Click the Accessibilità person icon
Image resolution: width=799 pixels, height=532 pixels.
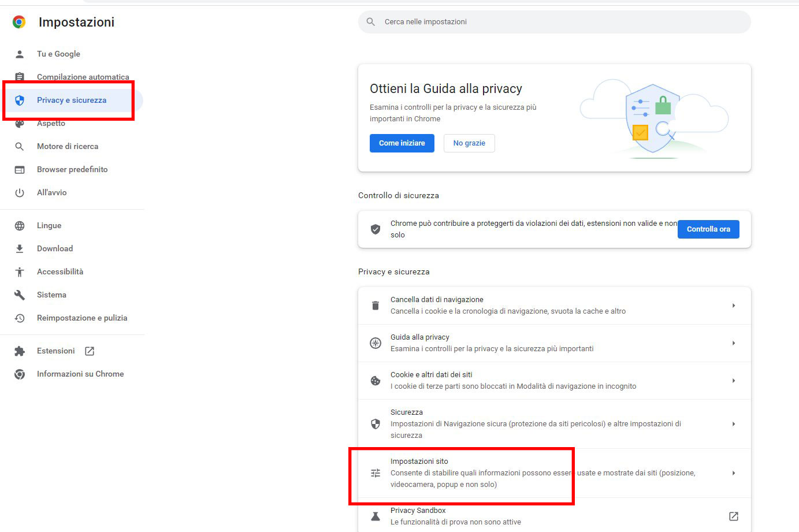tap(20, 271)
